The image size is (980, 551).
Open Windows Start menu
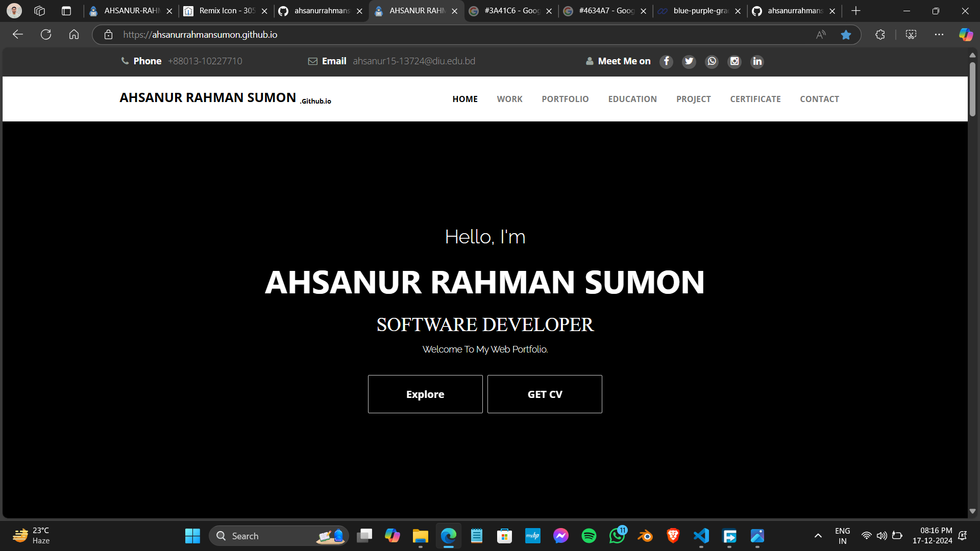point(192,536)
